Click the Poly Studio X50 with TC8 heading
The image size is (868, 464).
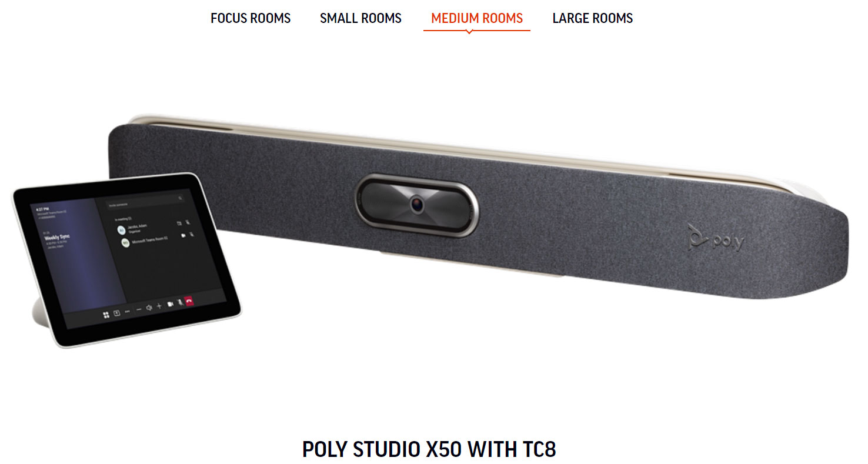(429, 449)
